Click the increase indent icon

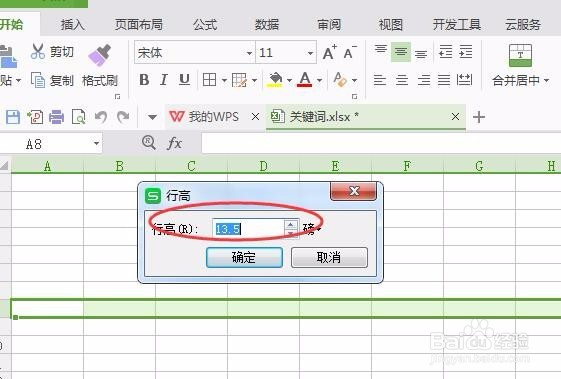pos(466,52)
